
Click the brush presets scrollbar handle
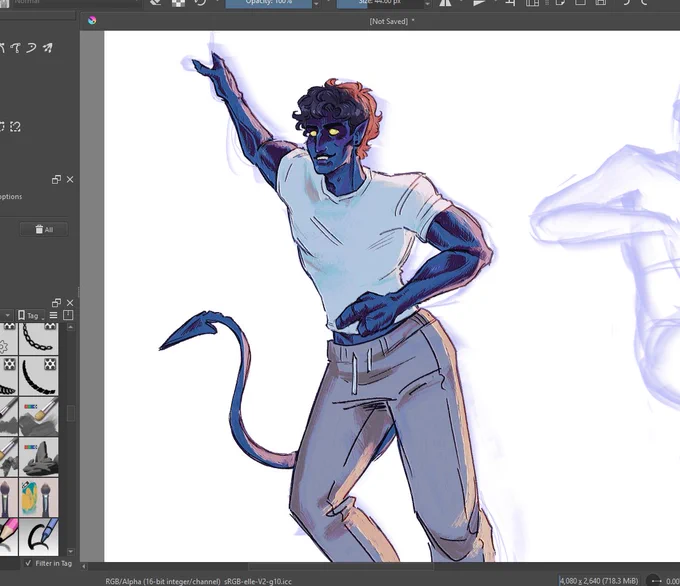pyautogui.click(x=71, y=413)
